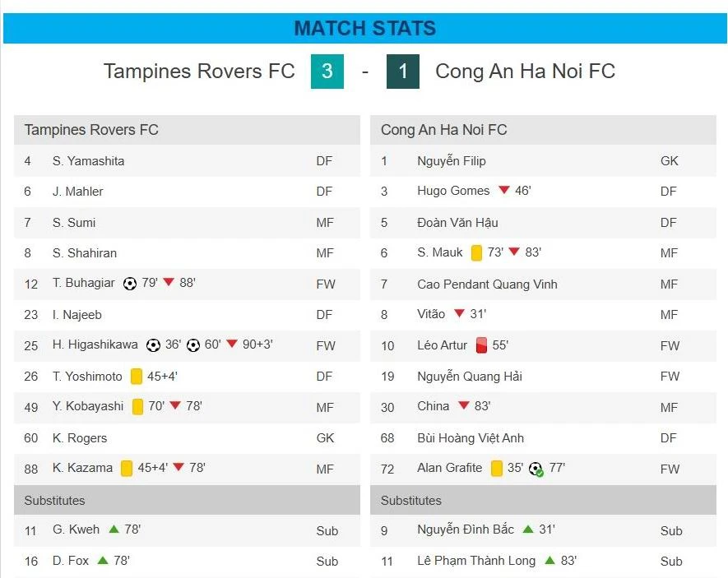Click D. Fox's green sub-in arrow

point(103,561)
